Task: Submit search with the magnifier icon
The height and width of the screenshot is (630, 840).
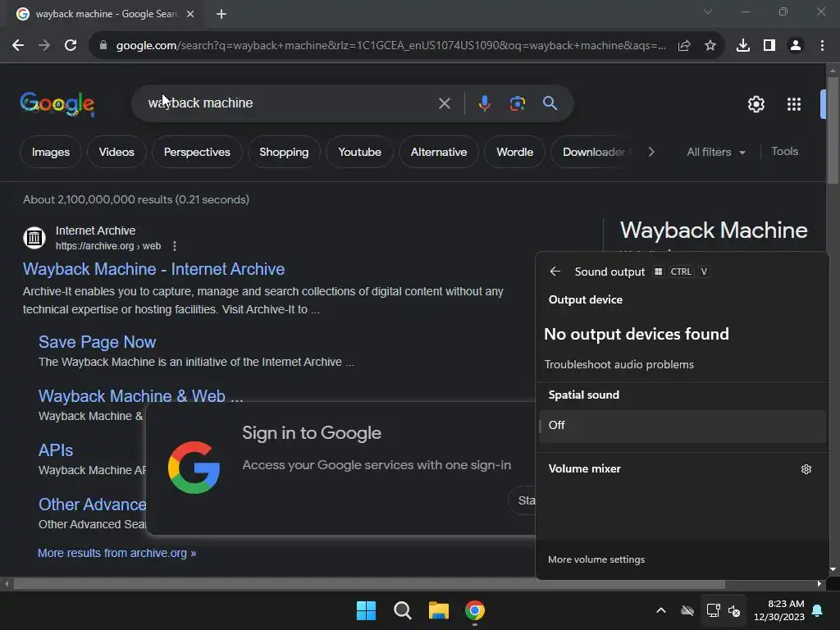Action: click(550, 103)
